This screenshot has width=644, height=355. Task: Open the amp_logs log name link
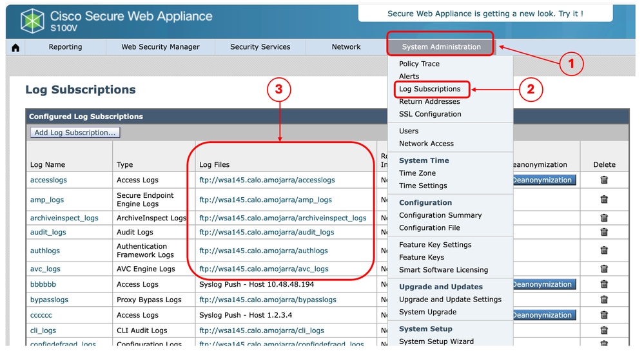click(x=47, y=200)
